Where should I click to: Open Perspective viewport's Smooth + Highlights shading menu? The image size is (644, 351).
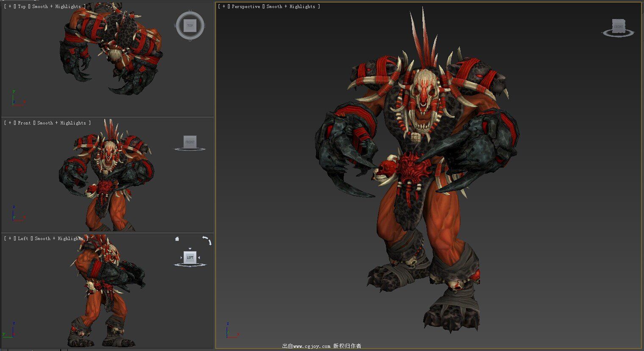[291, 6]
